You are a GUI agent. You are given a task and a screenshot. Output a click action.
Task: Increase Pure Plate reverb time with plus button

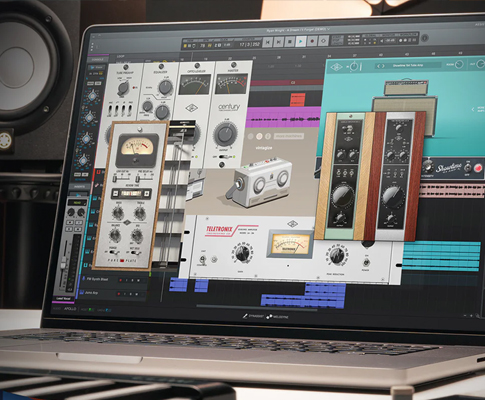(x=147, y=193)
